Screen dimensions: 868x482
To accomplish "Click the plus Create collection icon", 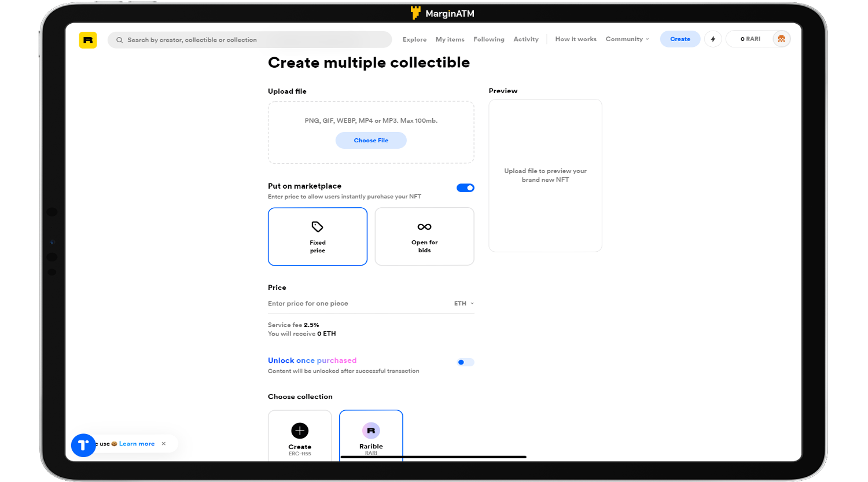I will tap(300, 431).
